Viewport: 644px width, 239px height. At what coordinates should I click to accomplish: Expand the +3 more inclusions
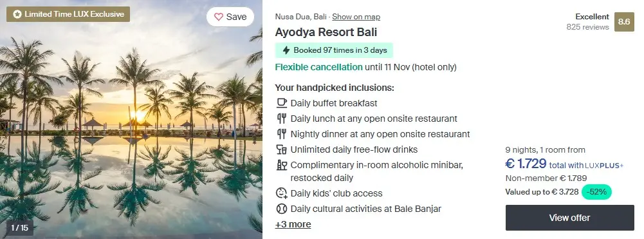point(293,224)
